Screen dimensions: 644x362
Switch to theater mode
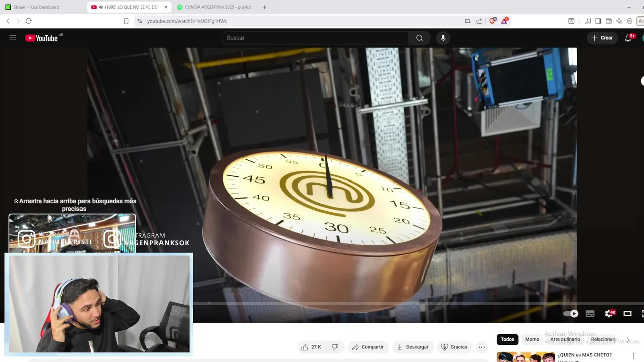click(x=627, y=313)
